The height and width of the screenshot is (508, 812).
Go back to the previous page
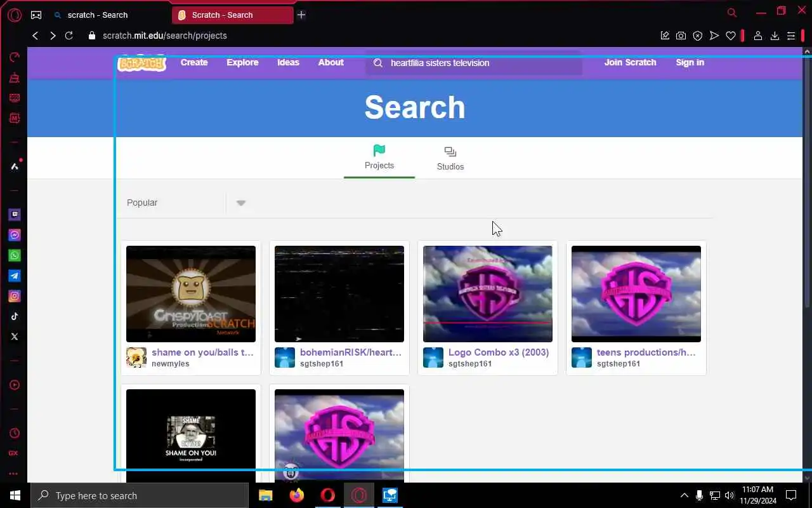[x=36, y=36]
